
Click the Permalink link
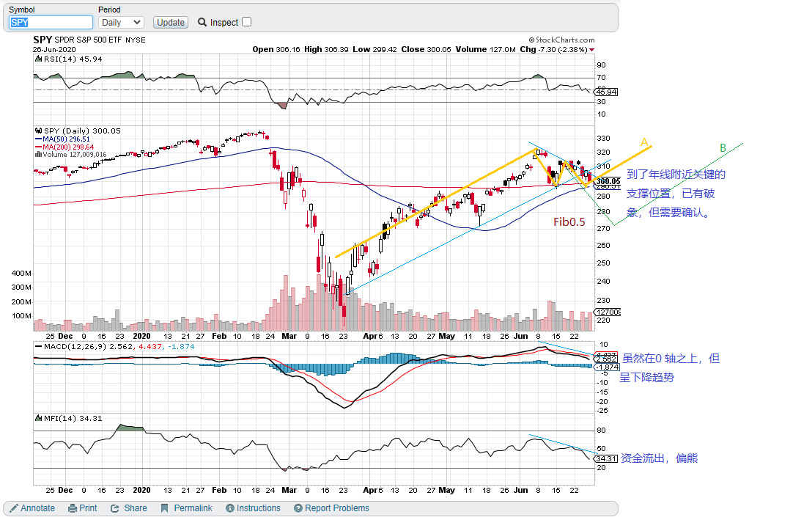point(186,508)
